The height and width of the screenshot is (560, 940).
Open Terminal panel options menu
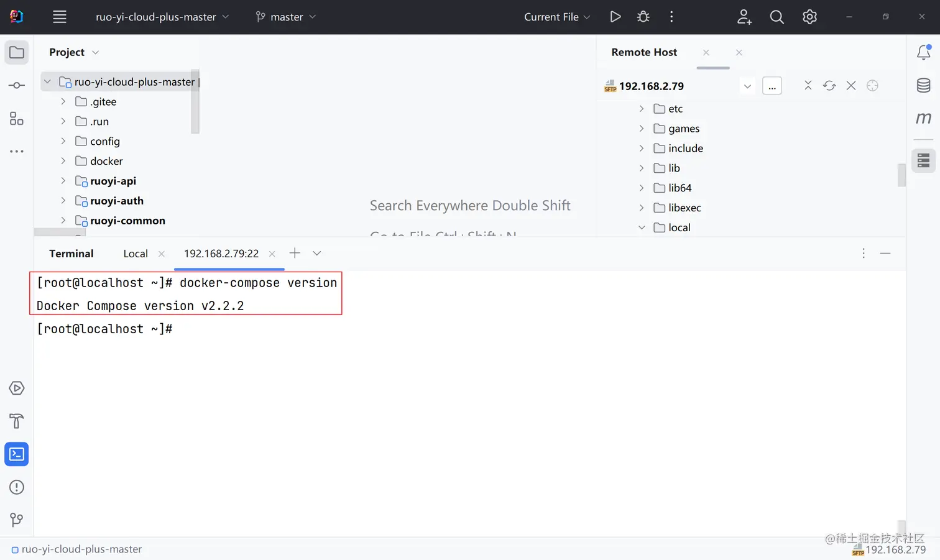coord(864,253)
